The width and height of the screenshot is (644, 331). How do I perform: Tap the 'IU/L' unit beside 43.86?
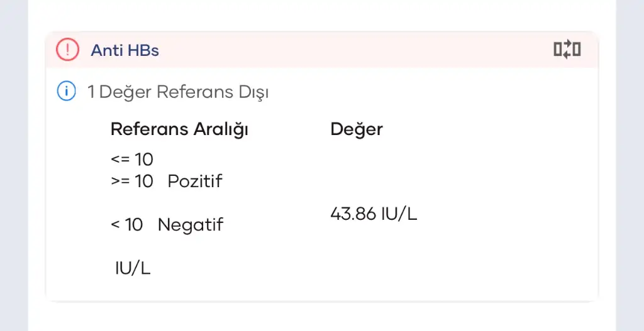399,214
